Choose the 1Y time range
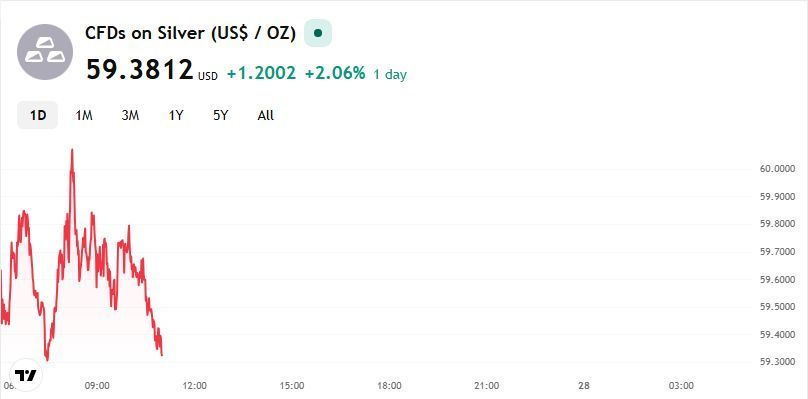This screenshot has height=399, width=808. tap(176, 115)
